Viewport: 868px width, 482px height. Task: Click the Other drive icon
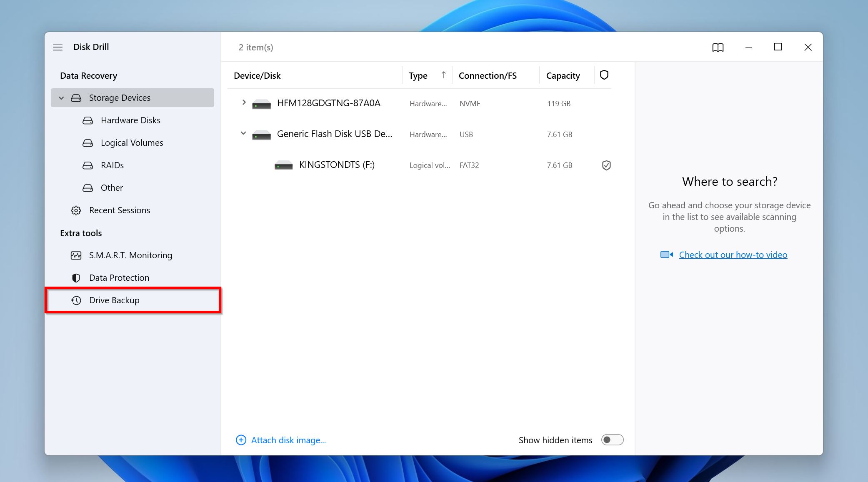[x=88, y=188]
